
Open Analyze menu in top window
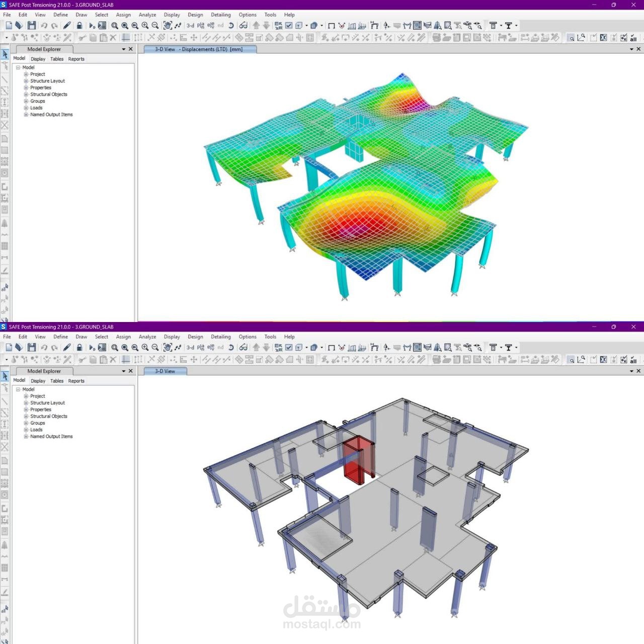click(147, 15)
